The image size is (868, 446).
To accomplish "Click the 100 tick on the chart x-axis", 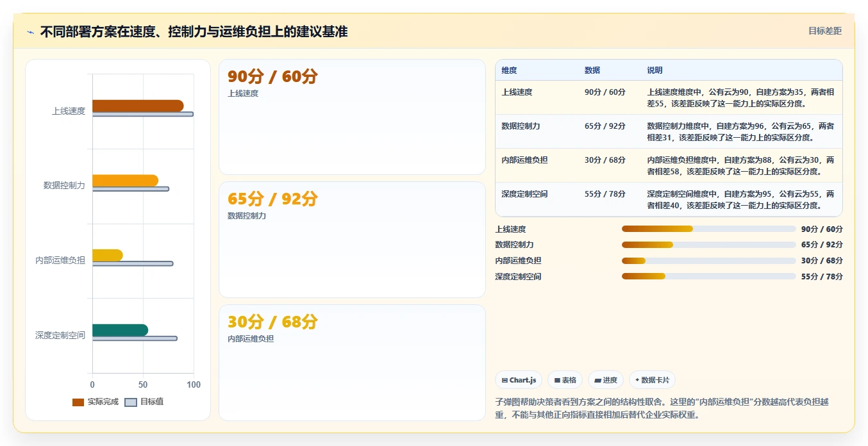I will click(x=194, y=385).
